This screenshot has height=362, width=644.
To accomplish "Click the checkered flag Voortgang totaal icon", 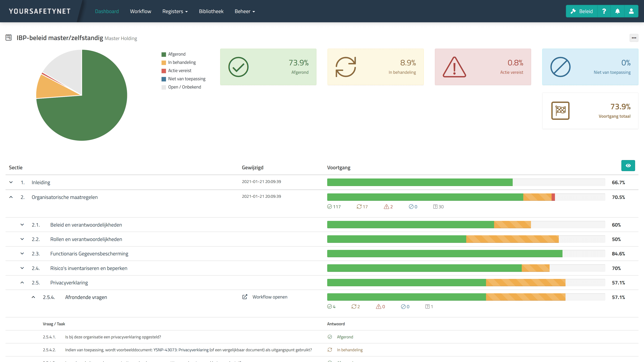I will [560, 111].
